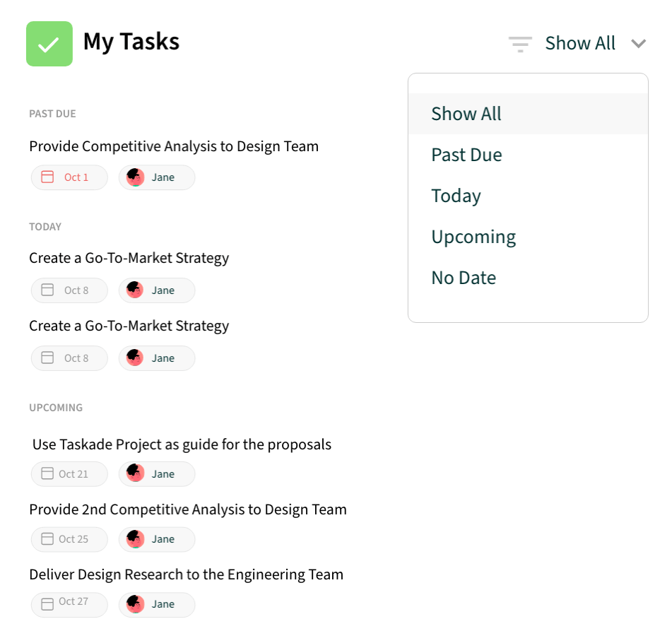The height and width of the screenshot is (643, 672).
Task: Open the Deliver Design Research task
Action: tap(186, 574)
